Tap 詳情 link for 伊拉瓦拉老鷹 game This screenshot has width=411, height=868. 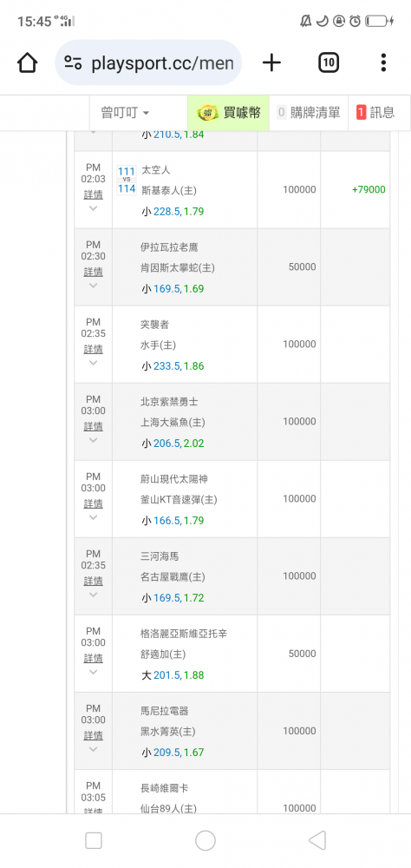[93, 272]
